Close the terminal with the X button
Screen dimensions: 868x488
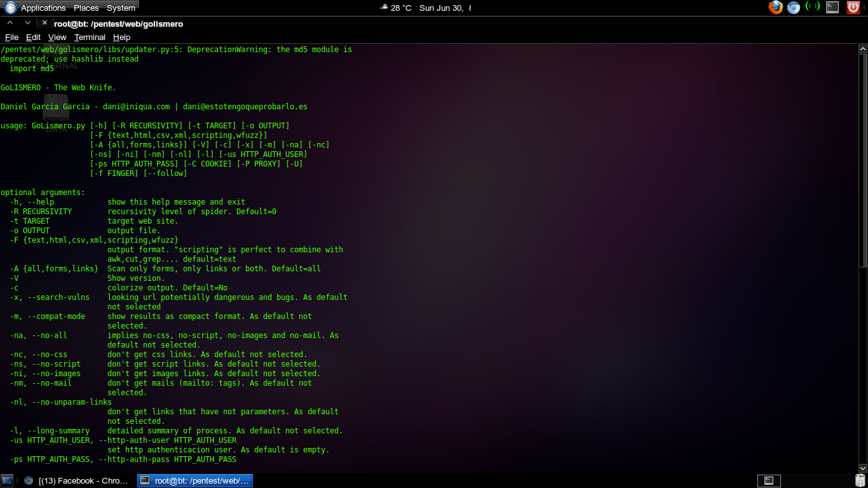[44, 23]
